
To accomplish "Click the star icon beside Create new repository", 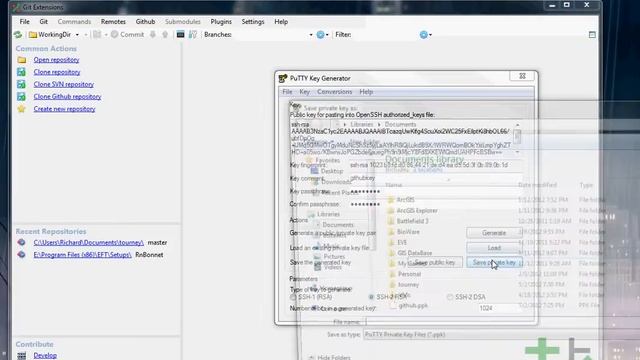I will point(22,109).
